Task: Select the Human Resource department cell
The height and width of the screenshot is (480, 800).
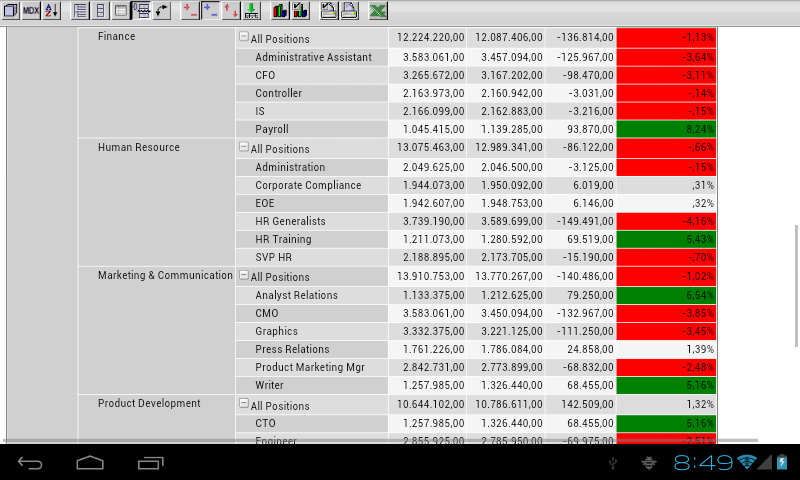Action: click(x=156, y=202)
